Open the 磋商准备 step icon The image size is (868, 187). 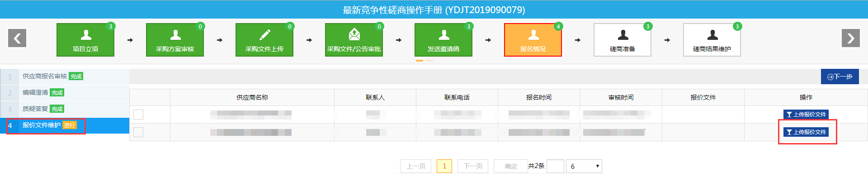tap(623, 40)
